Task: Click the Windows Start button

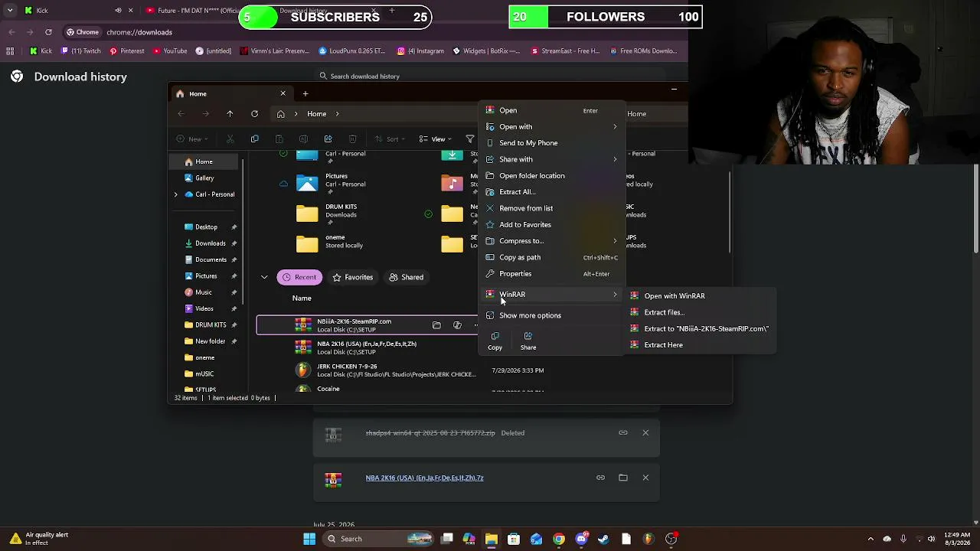Action: point(309,539)
